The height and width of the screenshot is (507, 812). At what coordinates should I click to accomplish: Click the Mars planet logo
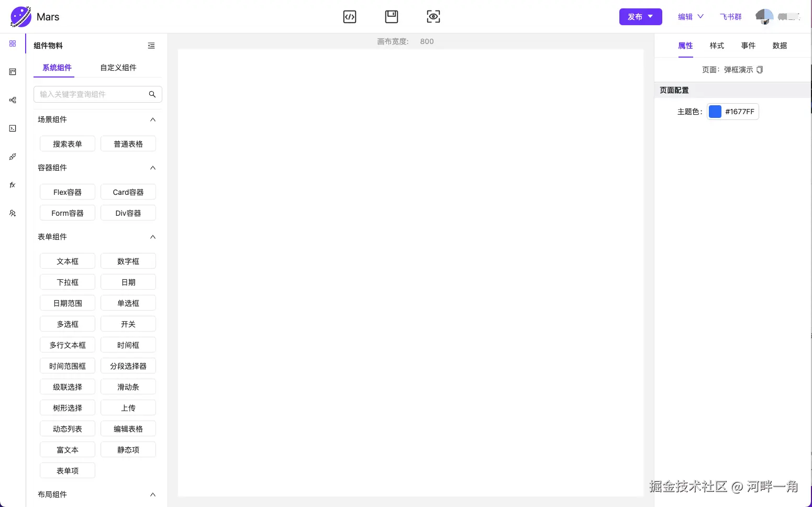click(x=21, y=17)
